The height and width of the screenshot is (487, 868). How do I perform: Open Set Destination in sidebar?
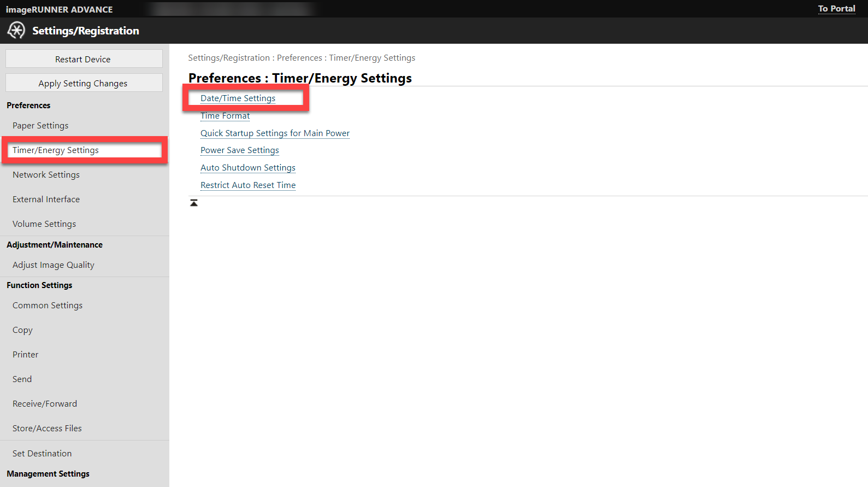point(42,454)
